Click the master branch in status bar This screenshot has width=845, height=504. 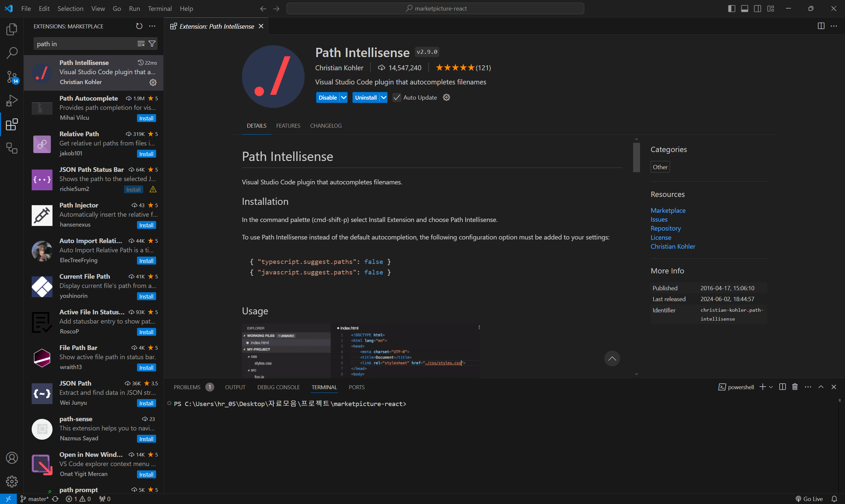(x=34, y=499)
